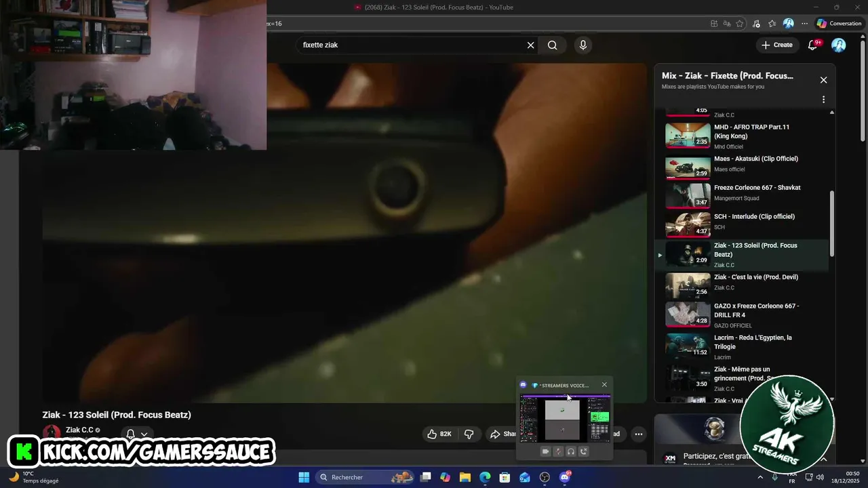Add this page to Edge favorites
This screenshot has height=488, width=868.
click(x=740, y=23)
